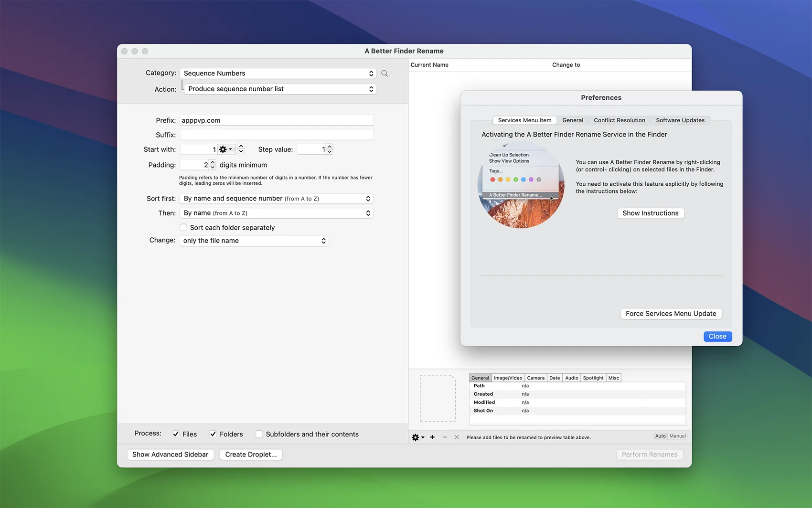Close the Preferences dialog
Viewport: 812px width, 508px height.
(717, 337)
